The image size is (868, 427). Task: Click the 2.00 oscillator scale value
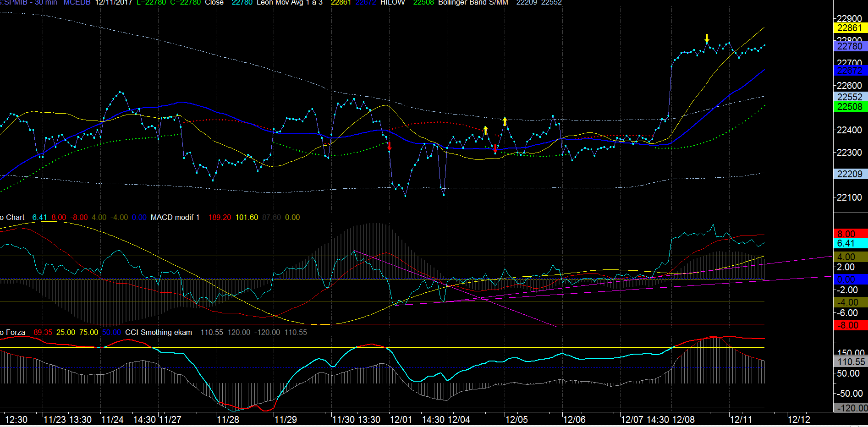(x=846, y=267)
